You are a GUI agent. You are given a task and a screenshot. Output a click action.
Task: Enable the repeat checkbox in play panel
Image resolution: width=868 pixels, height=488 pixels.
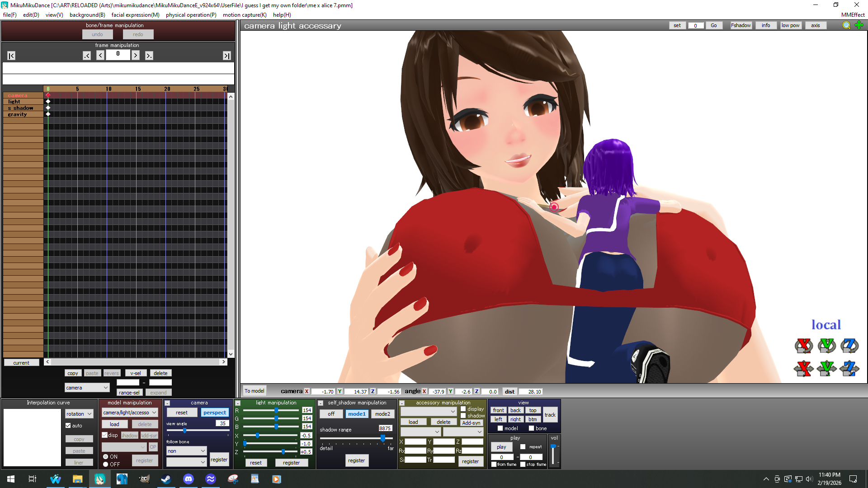[x=523, y=447]
